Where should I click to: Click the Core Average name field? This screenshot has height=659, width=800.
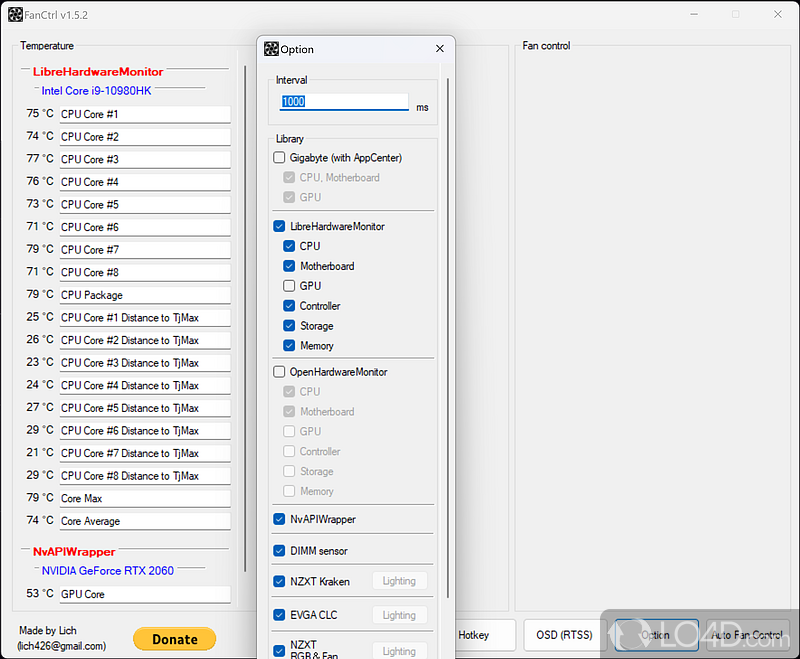pyautogui.click(x=145, y=521)
